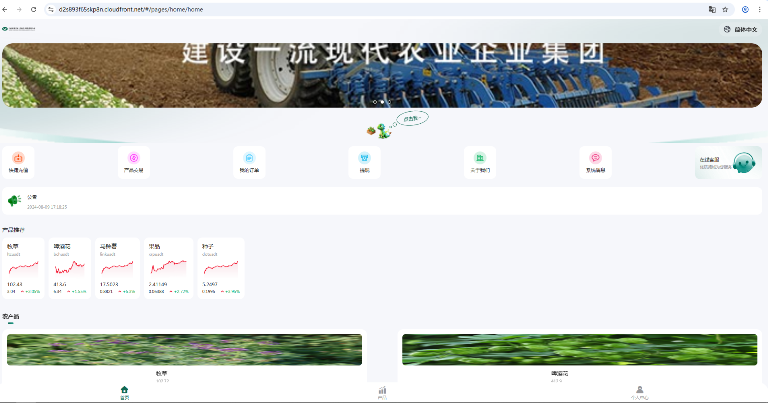This screenshot has width=768, height=403.
Task: Open the language selector in top right
Action: pos(741,29)
